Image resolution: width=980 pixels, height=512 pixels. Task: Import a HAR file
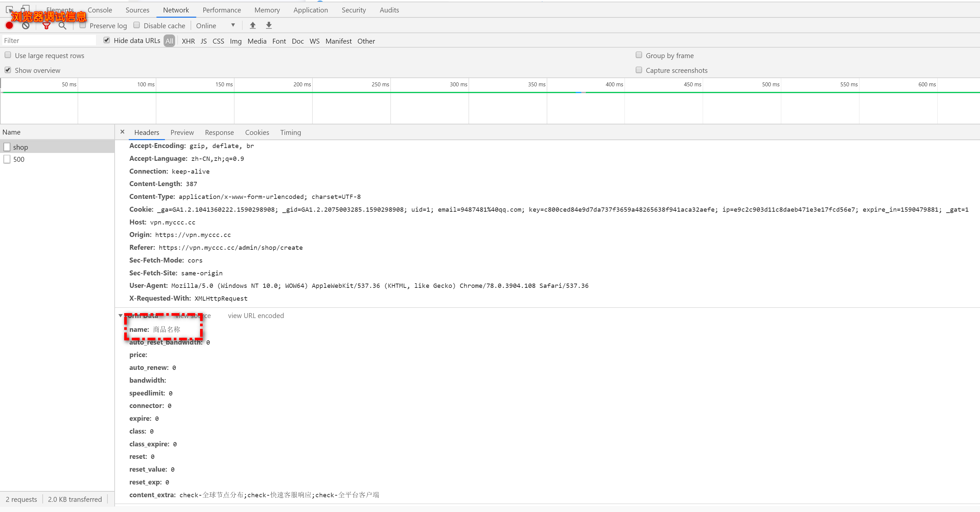tap(252, 25)
